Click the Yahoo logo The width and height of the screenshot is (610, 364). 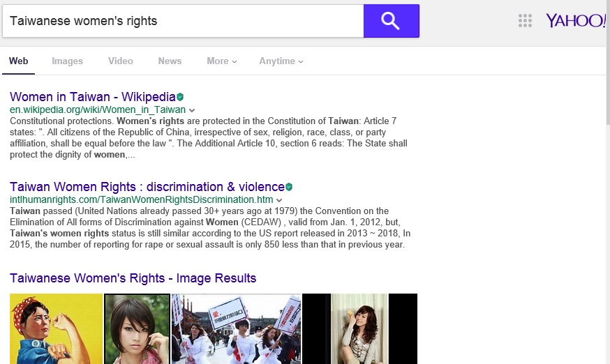(575, 21)
